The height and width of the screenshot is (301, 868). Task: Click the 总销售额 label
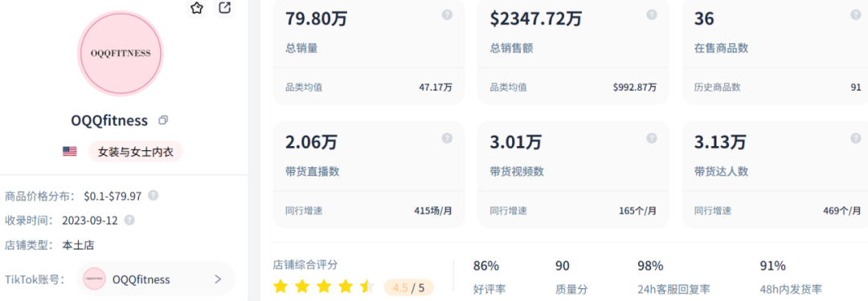click(x=511, y=48)
